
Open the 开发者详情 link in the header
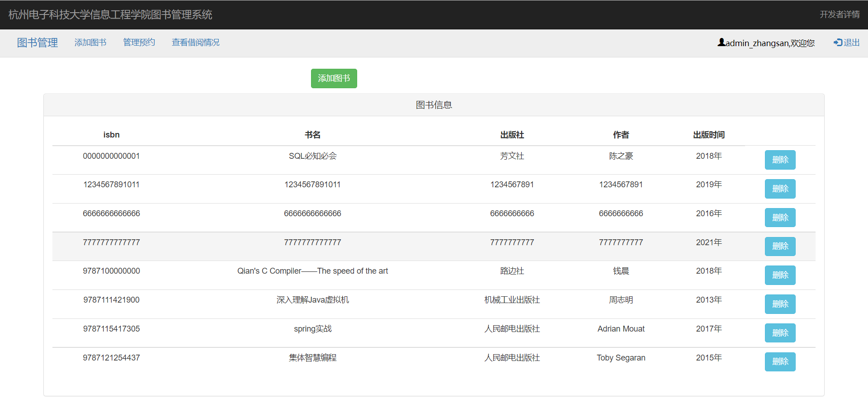click(840, 14)
